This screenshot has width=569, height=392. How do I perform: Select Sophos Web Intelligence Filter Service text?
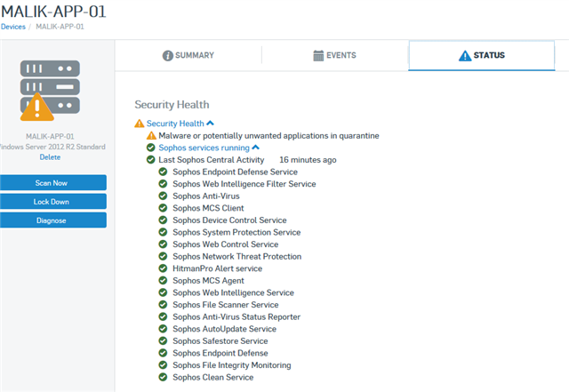[x=244, y=184]
